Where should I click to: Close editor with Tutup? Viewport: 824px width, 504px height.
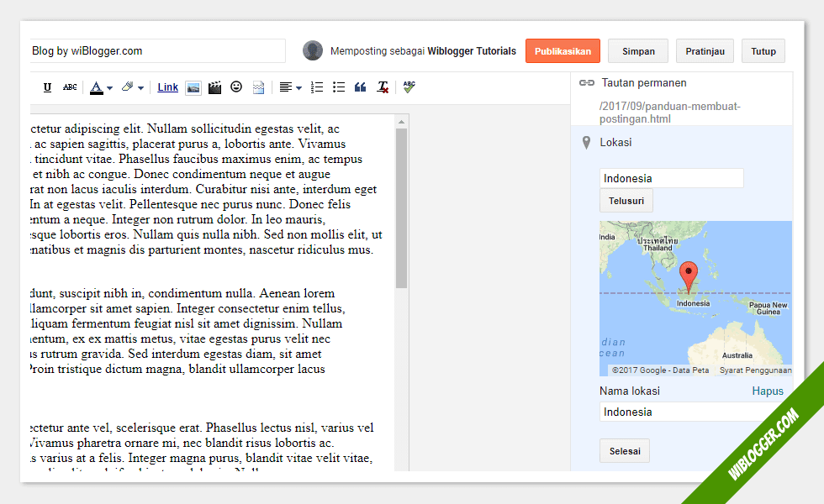point(763,51)
